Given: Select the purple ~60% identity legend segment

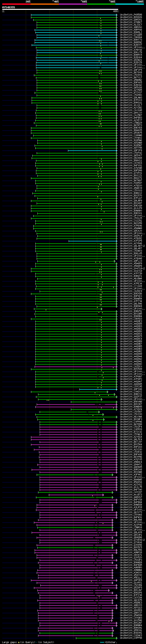Looking at the screenshot, I should pos(73,4).
